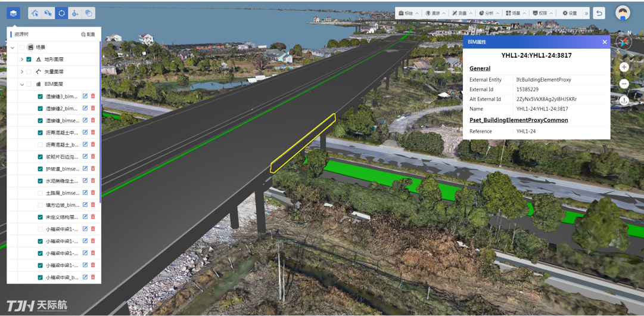644x316 pixels.
Task: Enable the 土路肩_bimse layer checkbox
Action: [x=41, y=193]
